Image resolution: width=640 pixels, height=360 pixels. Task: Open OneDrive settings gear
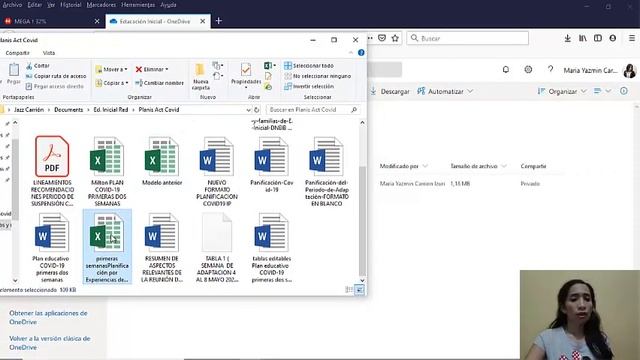coord(528,70)
